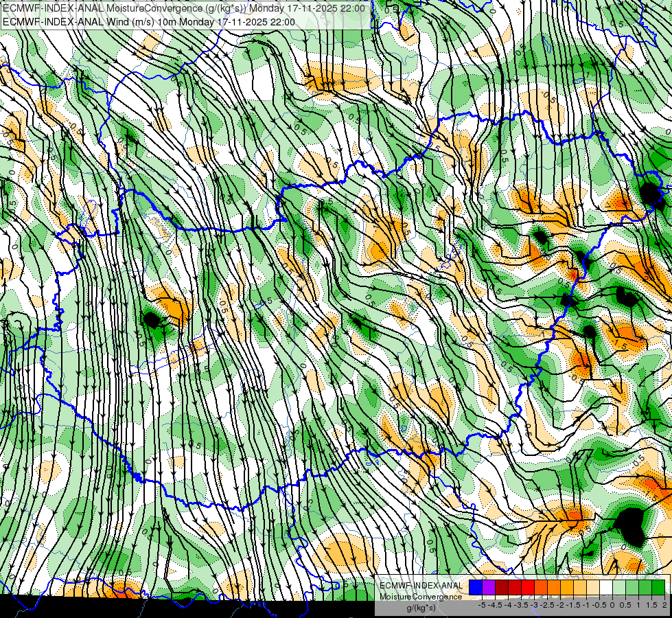
Task: Click the ECMWF-INDEX-ANAL label in the legend
Action: (x=421, y=586)
